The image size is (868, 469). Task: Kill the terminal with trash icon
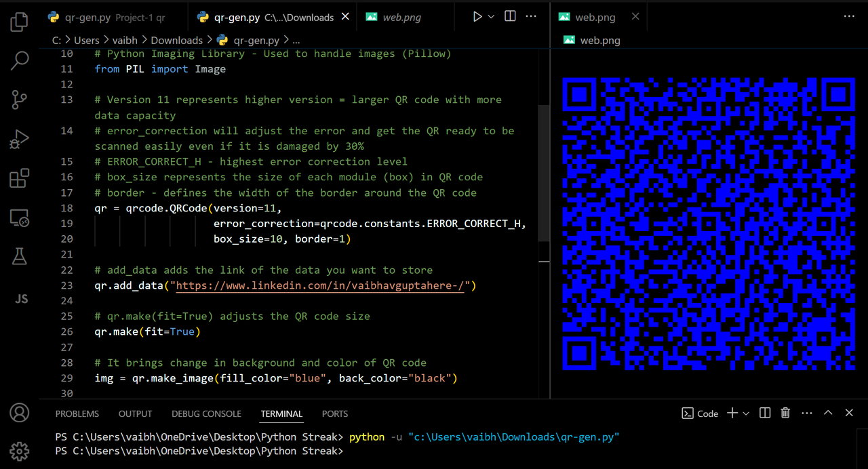click(x=785, y=413)
